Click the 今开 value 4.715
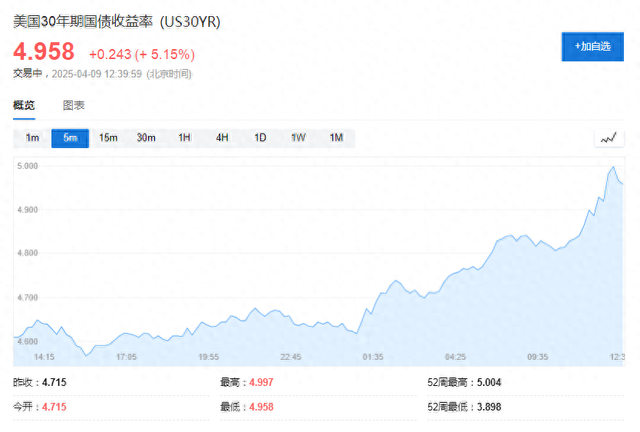This screenshot has width=640, height=432. 54,407
